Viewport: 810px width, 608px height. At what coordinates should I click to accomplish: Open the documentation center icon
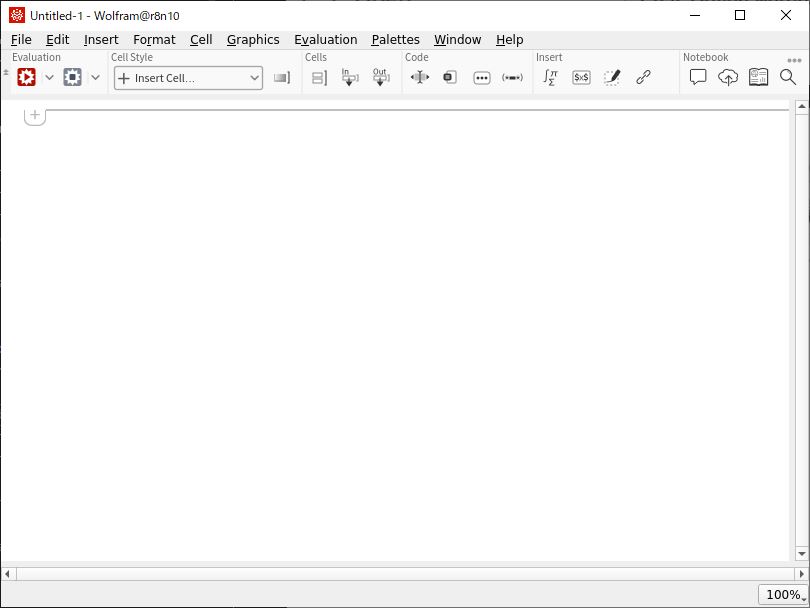click(758, 77)
